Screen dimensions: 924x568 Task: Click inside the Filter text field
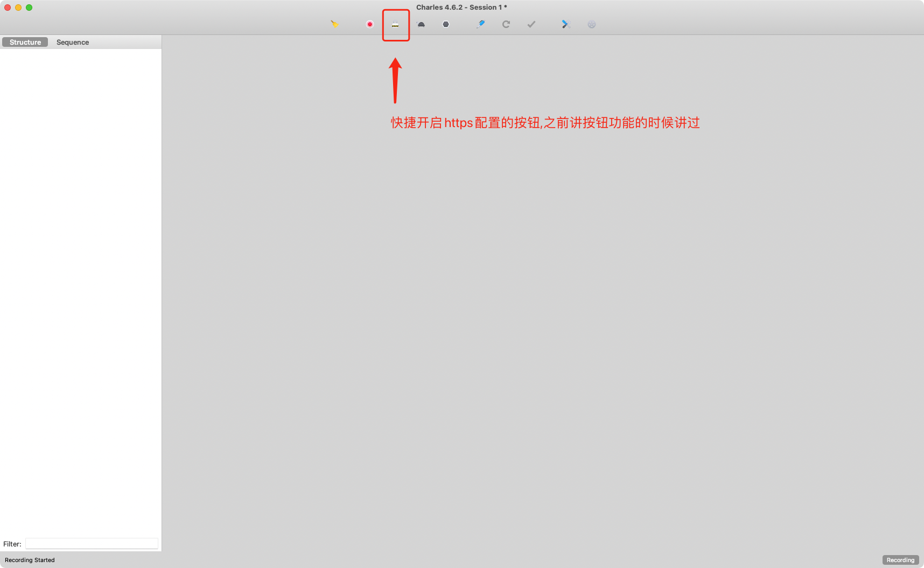coord(92,543)
